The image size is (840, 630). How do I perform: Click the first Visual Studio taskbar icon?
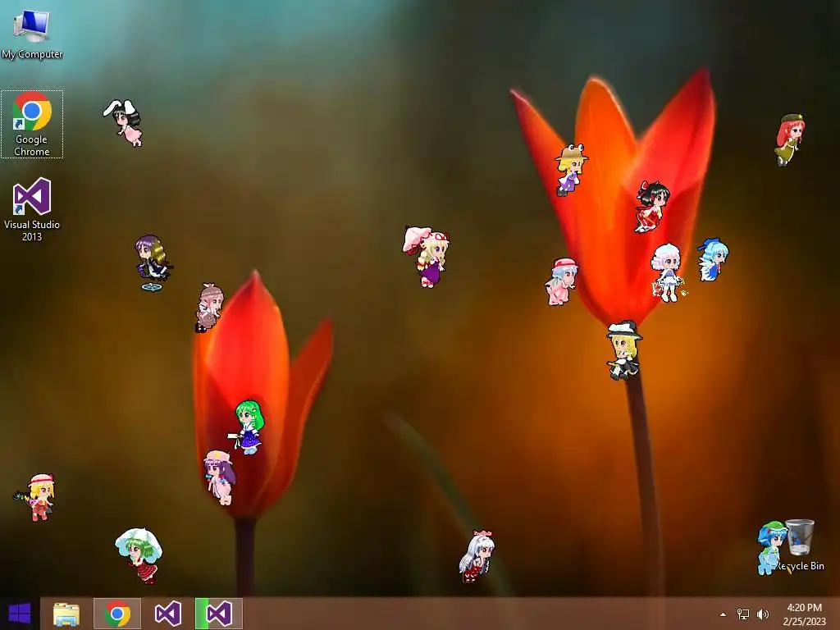point(167,614)
